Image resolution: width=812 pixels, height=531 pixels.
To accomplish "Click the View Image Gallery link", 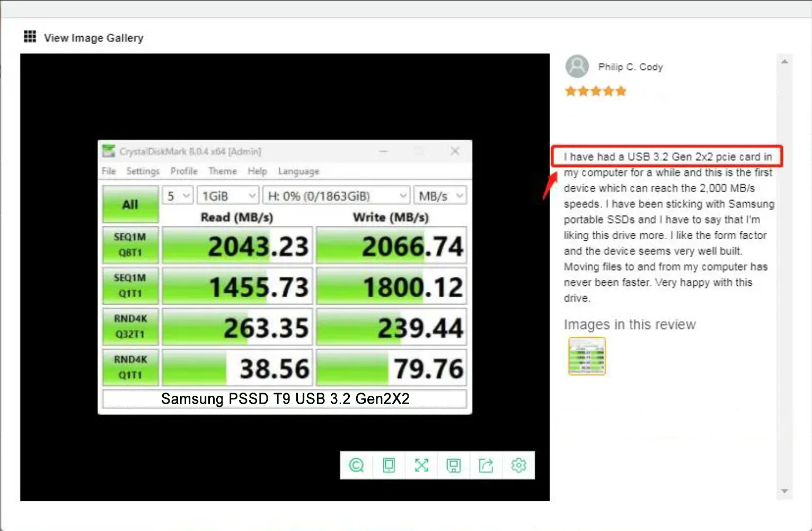I will (x=93, y=38).
